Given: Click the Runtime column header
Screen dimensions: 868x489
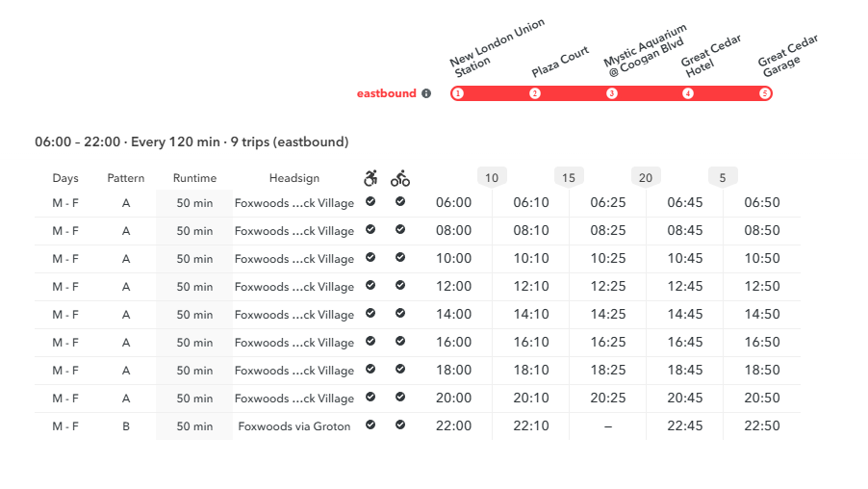Looking at the screenshot, I should coord(194,178).
